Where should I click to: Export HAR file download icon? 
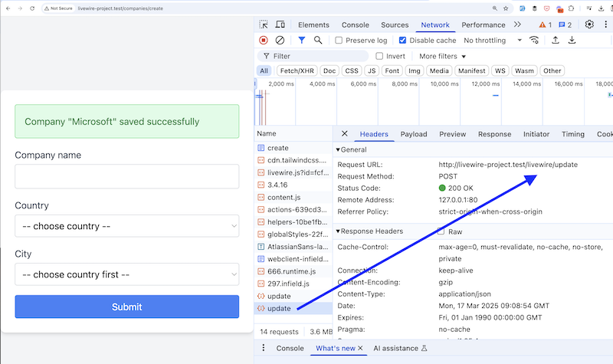pos(572,41)
